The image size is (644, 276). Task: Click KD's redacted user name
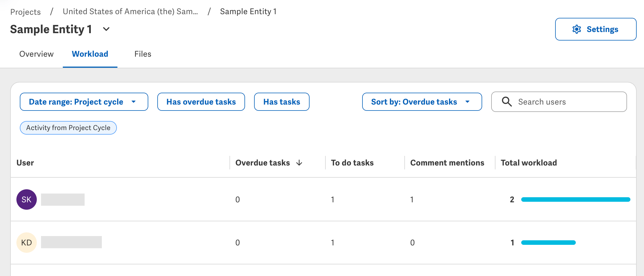(71, 242)
